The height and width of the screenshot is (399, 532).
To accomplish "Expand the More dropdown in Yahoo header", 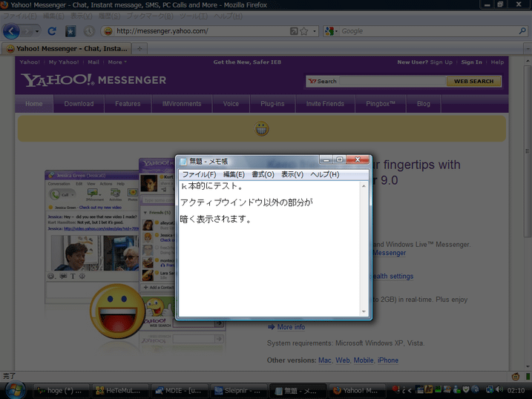I will 117,62.
